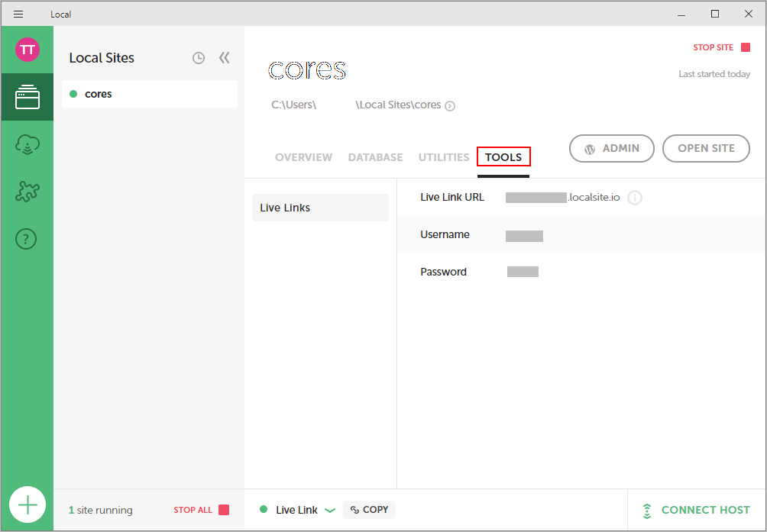Click the Connect Host button
The width and height of the screenshot is (767, 532).
[696, 510]
